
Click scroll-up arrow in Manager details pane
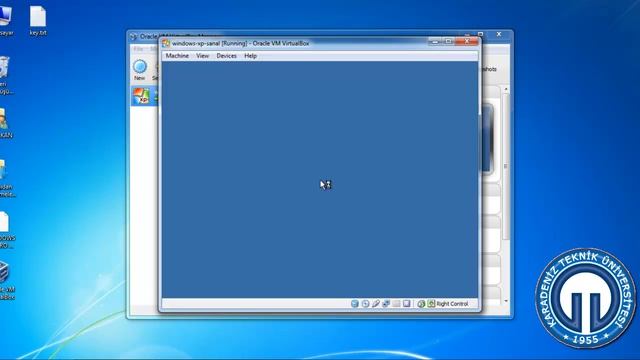pos(506,89)
